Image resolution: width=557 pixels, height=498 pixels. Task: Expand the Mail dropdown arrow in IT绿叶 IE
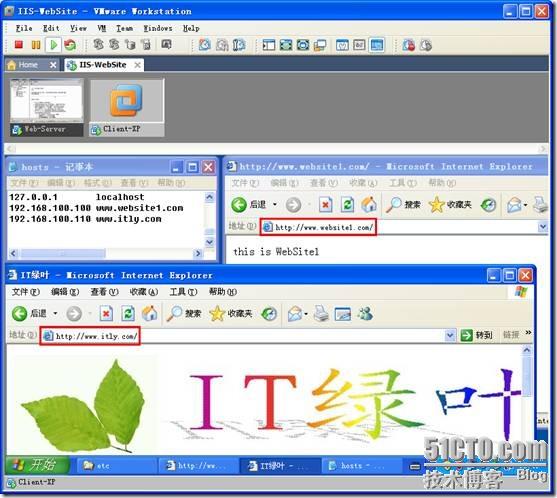click(x=306, y=314)
